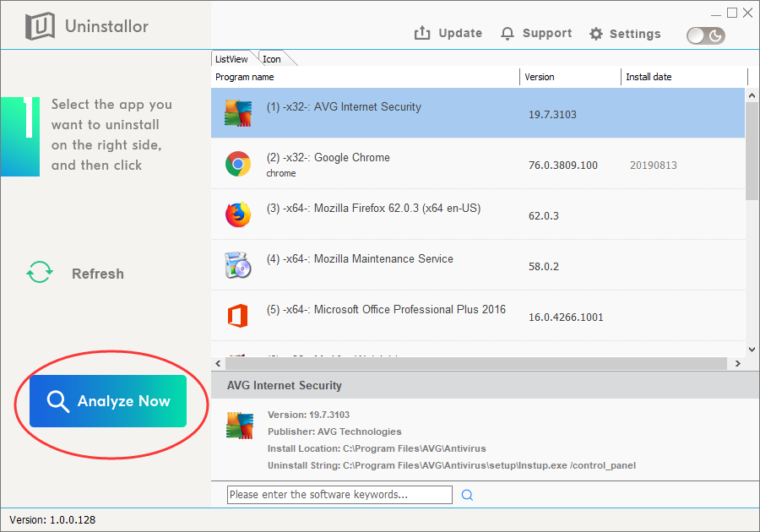
Task: Click version 76.0.3809.100 cell
Action: coord(562,166)
